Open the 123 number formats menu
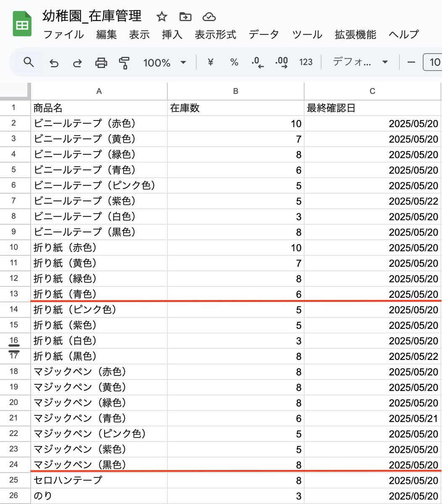The height and width of the screenshot is (504, 442). pyautogui.click(x=306, y=63)
